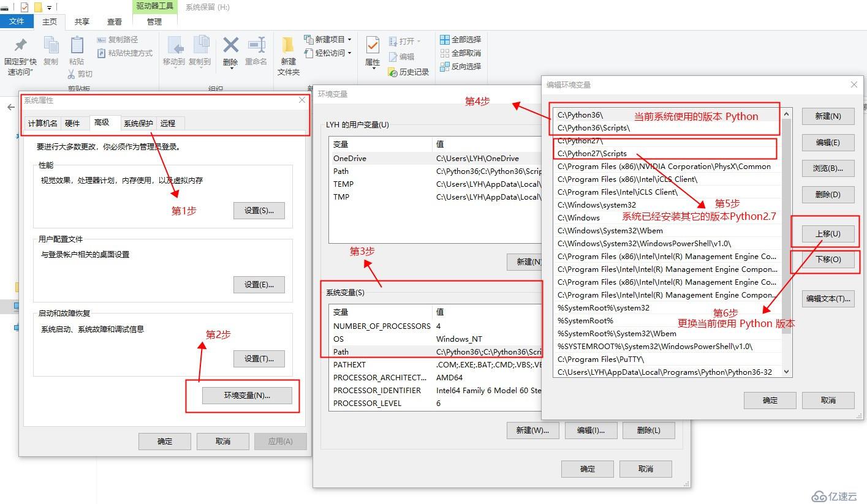Image resolution: width=867 pixels, height=504 pixels.
Task: Click User Profiles Settings(E) button
Action: click(259, 284)
